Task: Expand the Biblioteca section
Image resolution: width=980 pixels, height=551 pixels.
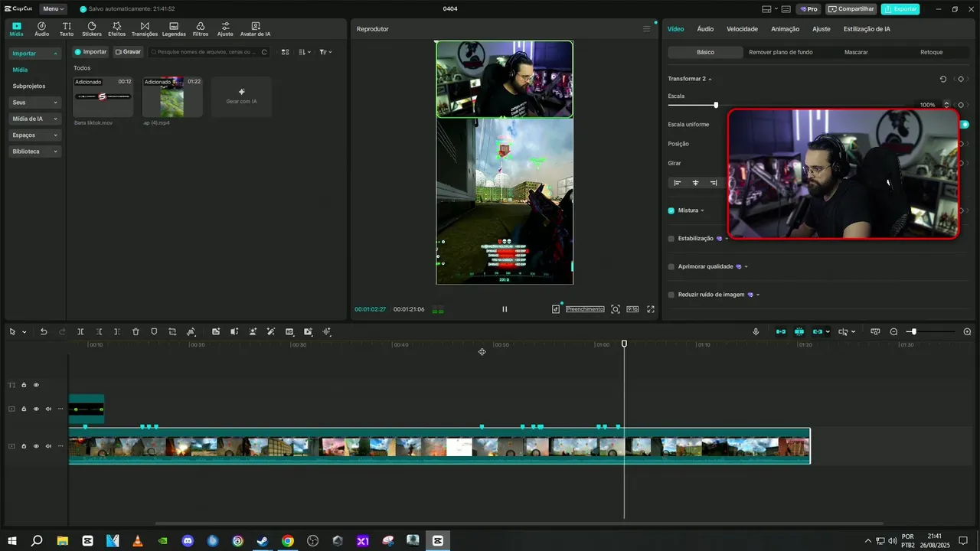Action: click(55, 152)
